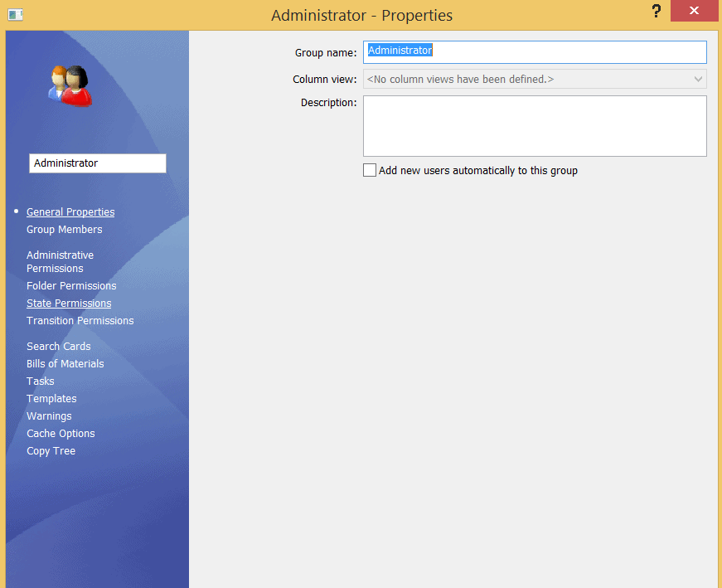
Task: Go to Group Members page
Action: [x=65, y=230]
